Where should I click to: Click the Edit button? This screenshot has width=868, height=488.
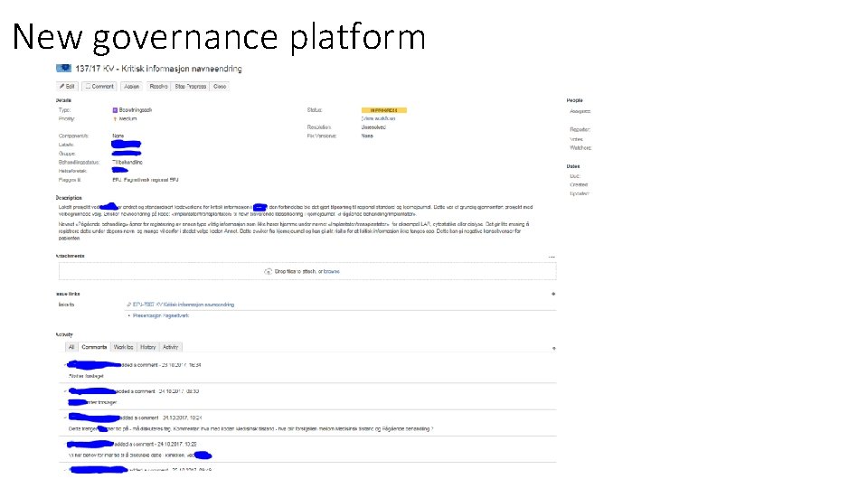click(x=67, y=87)
